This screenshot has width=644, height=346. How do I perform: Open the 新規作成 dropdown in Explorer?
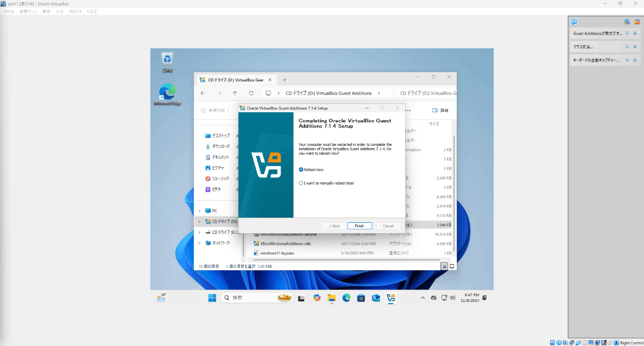coord(215,110)
